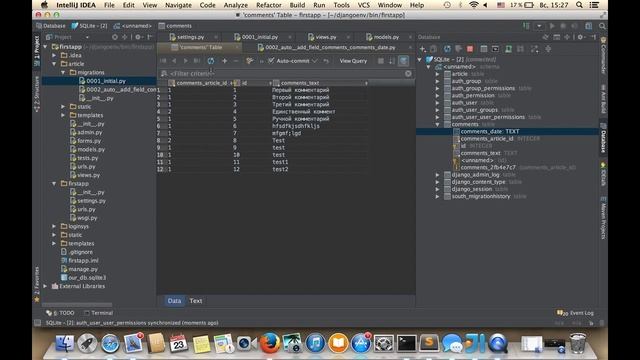This screenshot has width=640, height=360.
Task: Click the commit checkmark after Auto-commit
Action: click(315, 61)
